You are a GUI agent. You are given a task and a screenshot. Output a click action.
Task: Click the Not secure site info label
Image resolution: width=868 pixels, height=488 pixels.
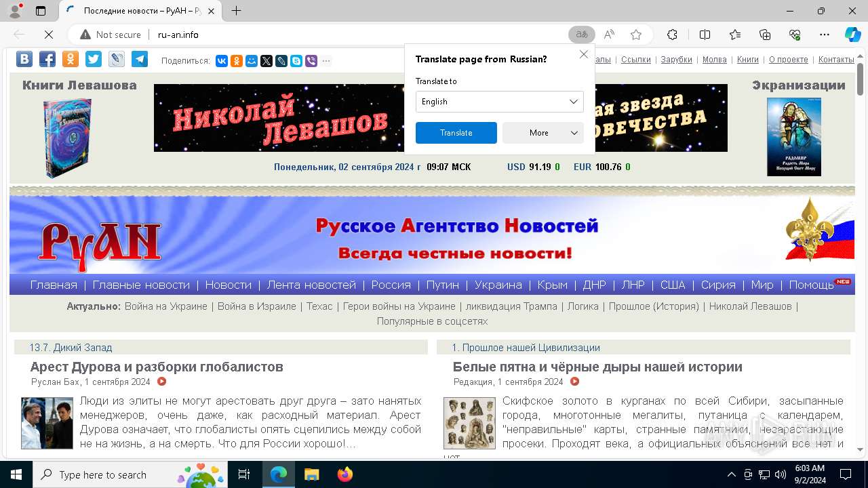pyautogui.click(x=111, y=35)
